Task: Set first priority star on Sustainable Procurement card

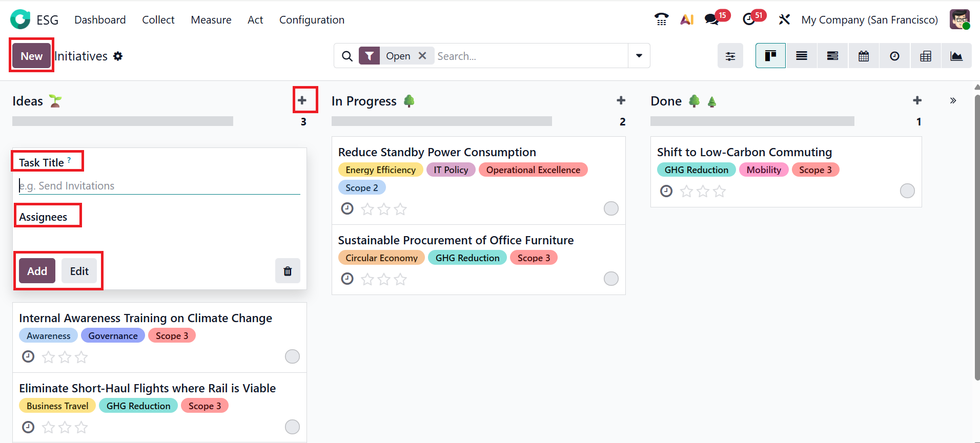Action: click(x=367, y=279)
